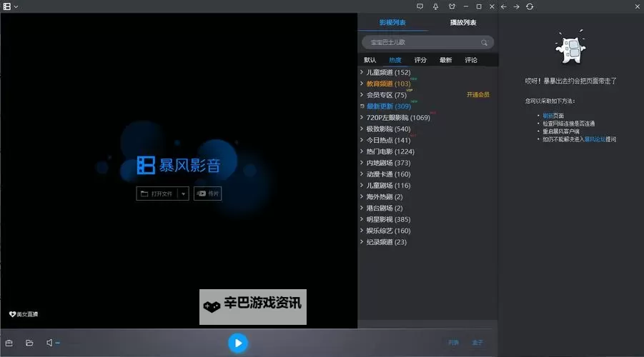Open the dropdown arrow next to 打开文件
Image resolution: width=644 pixels, height=357 pixels.
(x=183, y=193)
